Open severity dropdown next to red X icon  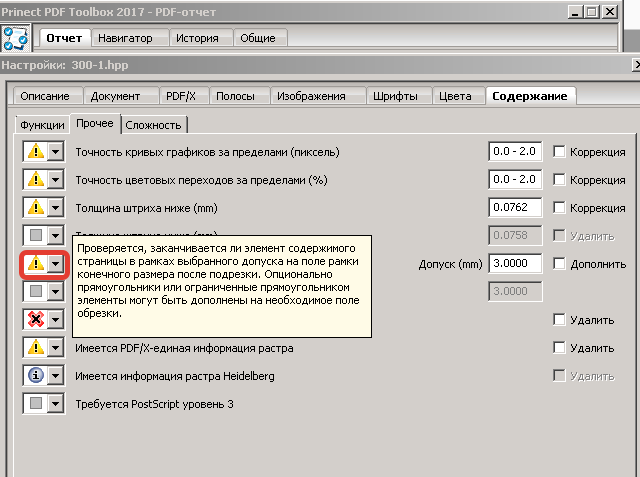pos(56,319)
